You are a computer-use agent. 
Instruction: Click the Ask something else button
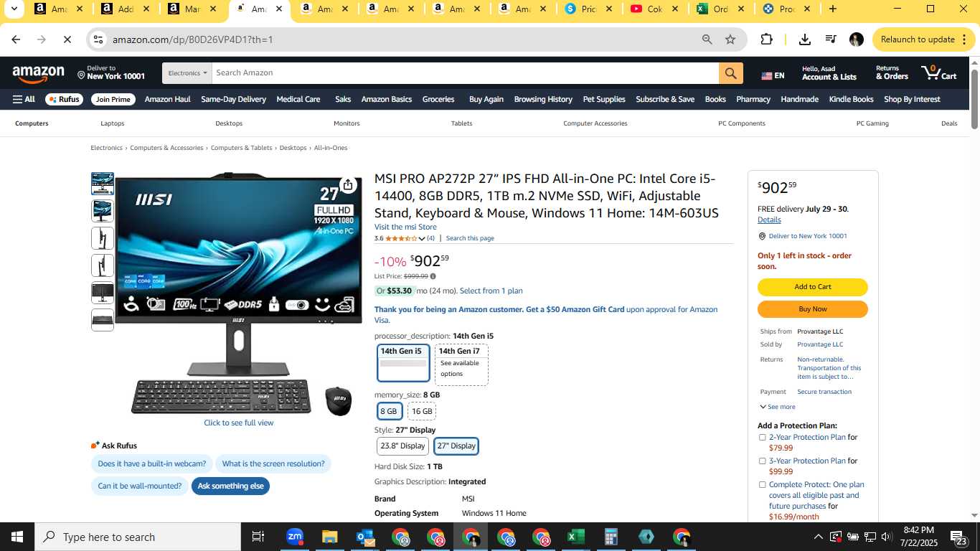230,486
